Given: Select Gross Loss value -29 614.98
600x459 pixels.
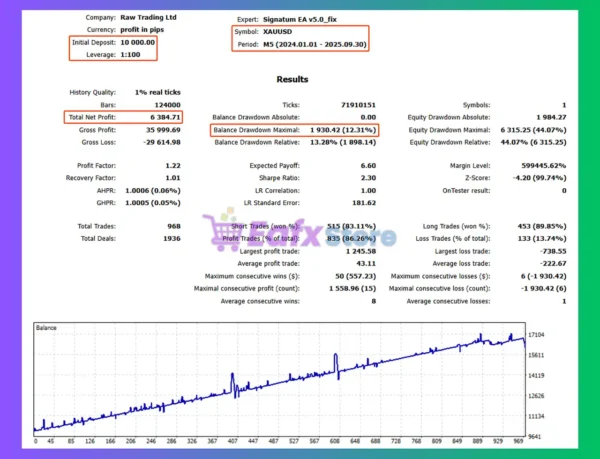Looking at the screenshot, I should [162, 142].
